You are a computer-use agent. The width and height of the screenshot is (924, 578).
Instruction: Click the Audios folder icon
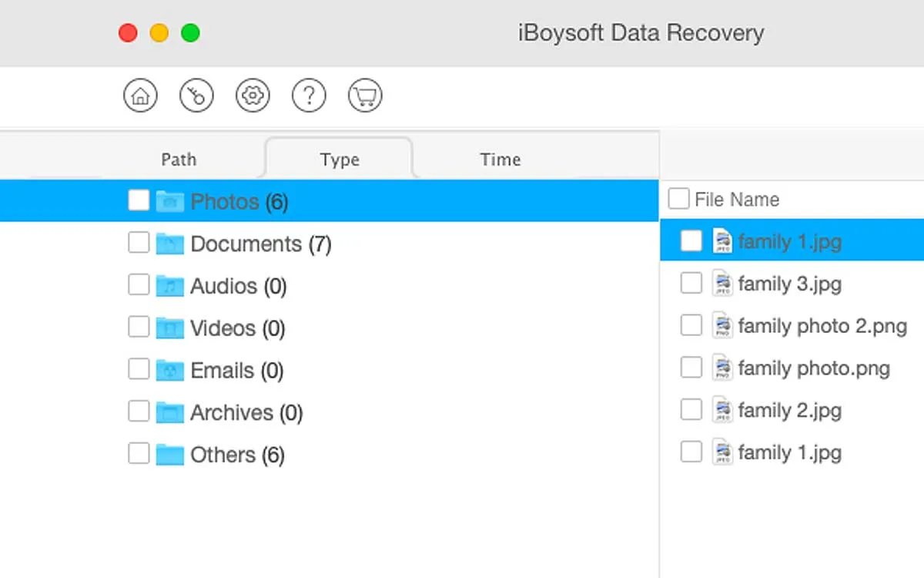pyautogui.click(x=169, y=286)
